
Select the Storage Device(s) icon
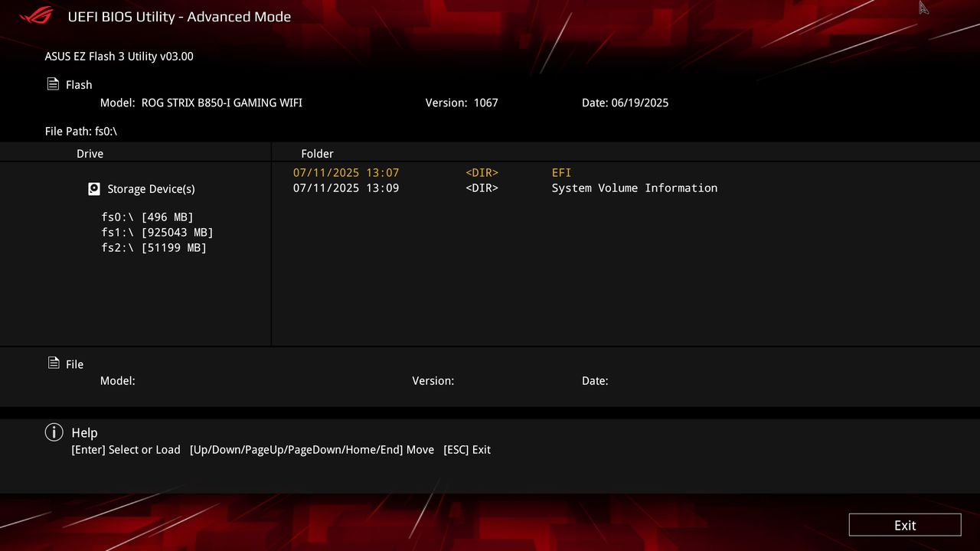pos(93,188)
